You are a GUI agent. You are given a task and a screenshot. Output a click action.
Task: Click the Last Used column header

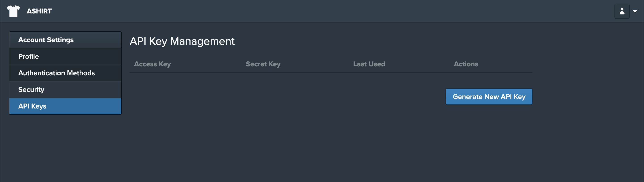(x=369, y=64)
